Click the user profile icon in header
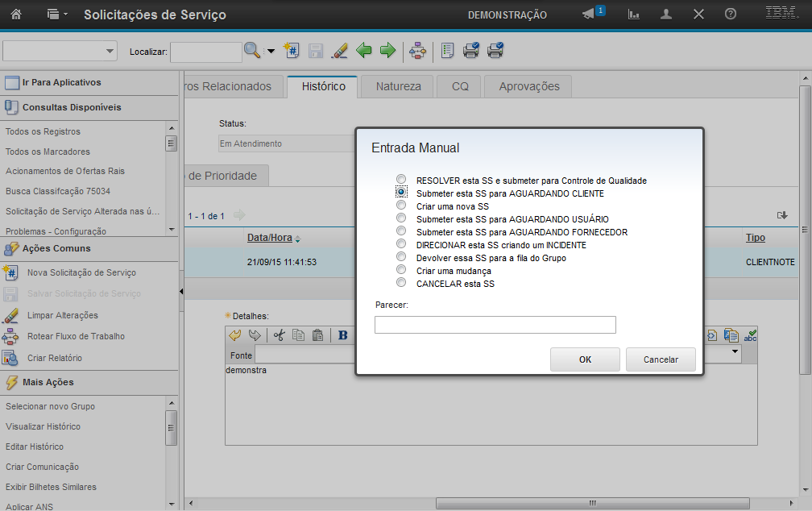812x511 pixels. (x=666, y=15)
